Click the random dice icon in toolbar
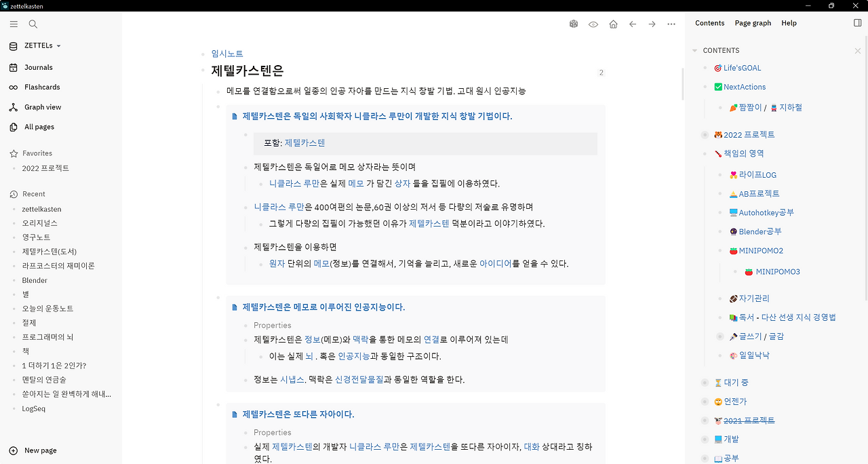The height and width of the screenshot is (464, 868). (574, 24)
